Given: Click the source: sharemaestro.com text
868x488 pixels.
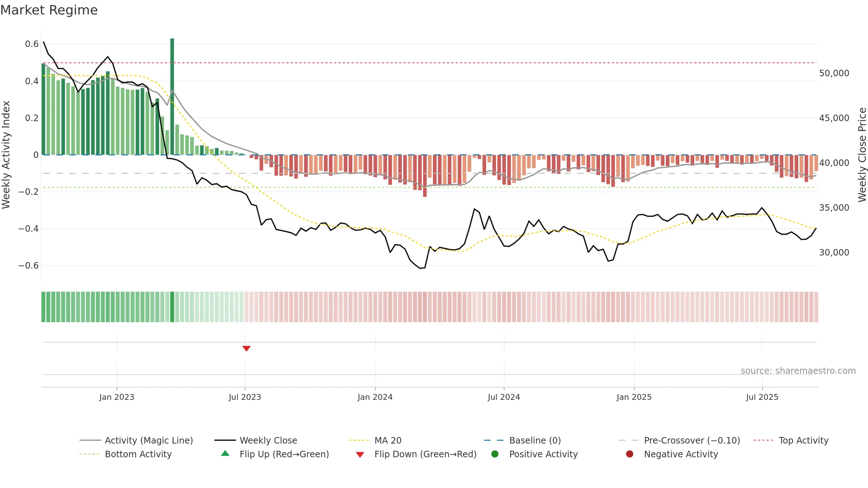Looking at the screenshot, I should [x=798, y=371].
